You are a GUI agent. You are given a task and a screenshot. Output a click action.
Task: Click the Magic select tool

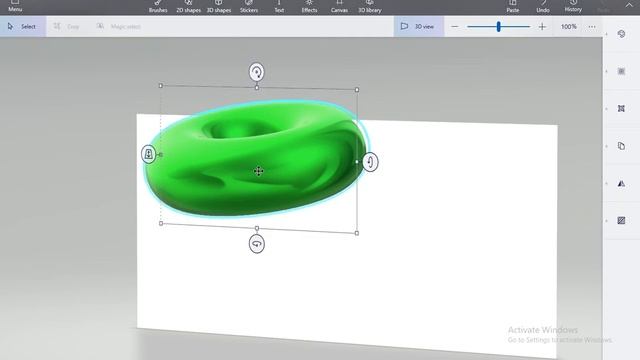(118, 27)
